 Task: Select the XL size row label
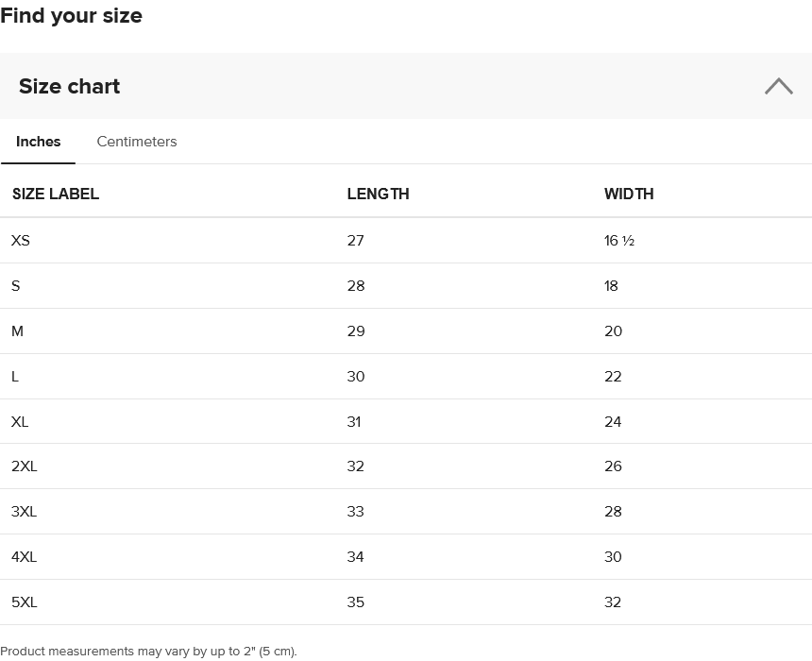(x=20, y=422)
